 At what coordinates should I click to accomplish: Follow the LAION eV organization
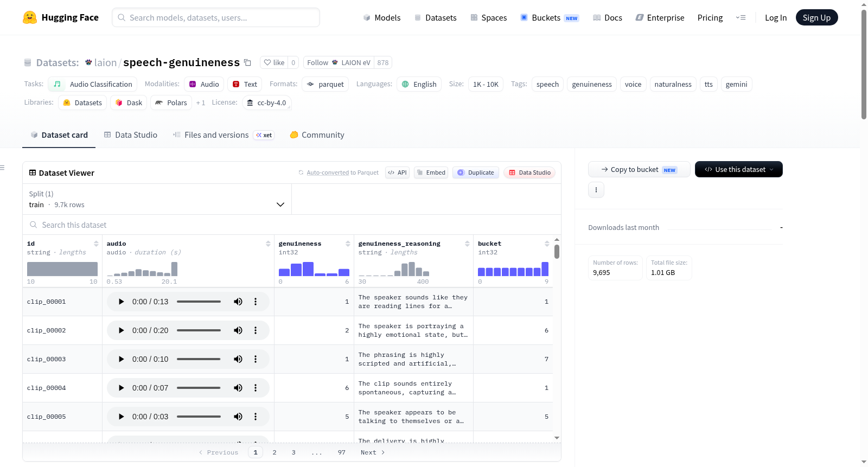339,62
